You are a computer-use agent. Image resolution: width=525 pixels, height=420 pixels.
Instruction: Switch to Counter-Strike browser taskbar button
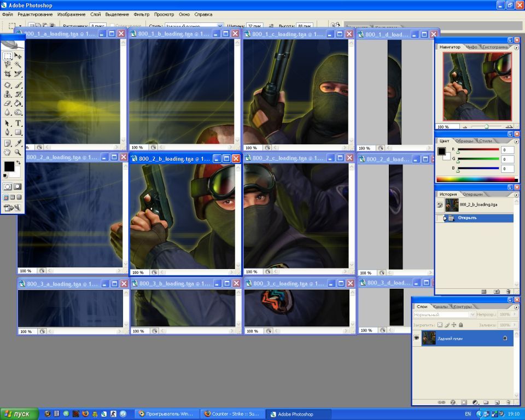coord(233,414)
